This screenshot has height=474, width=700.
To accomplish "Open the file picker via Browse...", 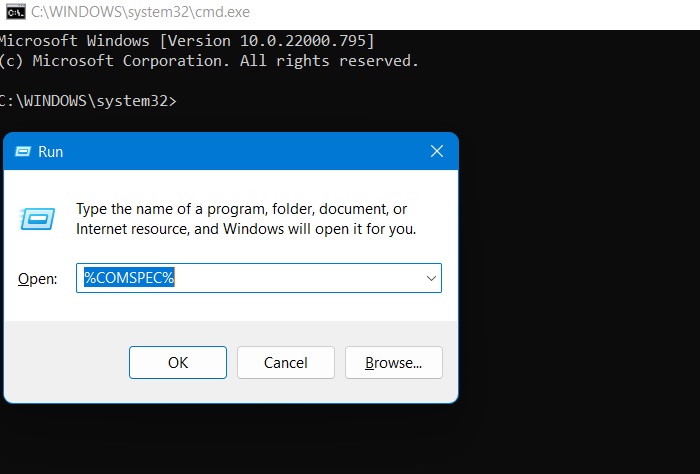I will tap(394, 362).
